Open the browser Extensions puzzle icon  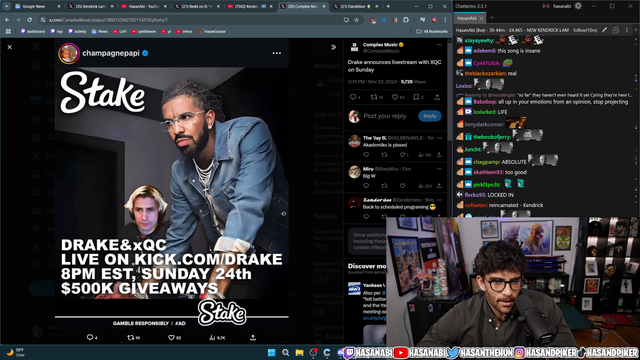[406, 20]
